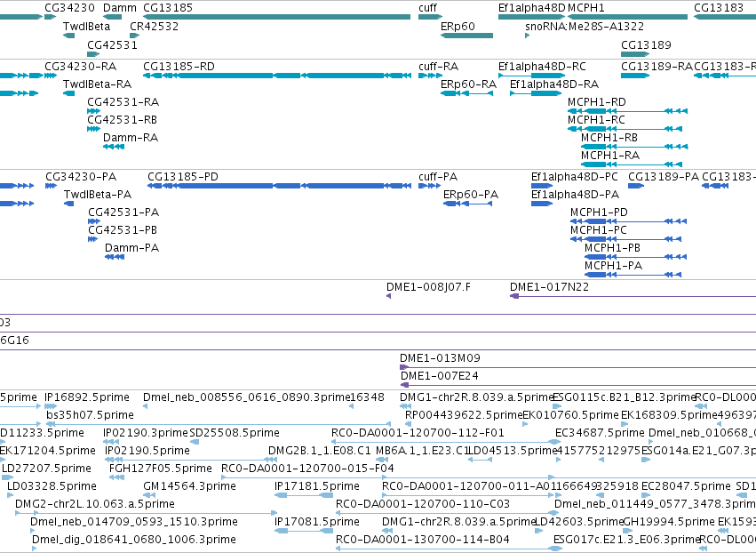This screenshot has width=756, height=553.
Task: Select the IP17181.5prime EST label
Action: [x=317, y=486]
